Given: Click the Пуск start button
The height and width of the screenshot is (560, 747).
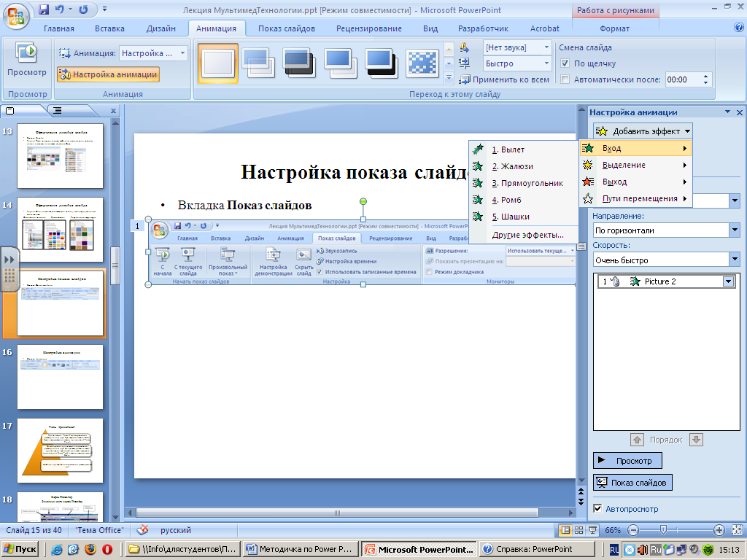Looking at the screenshot, I should [20, 549].
